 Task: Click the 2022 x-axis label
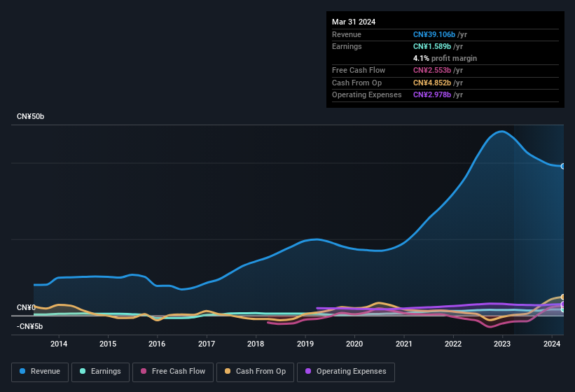coord(453,344)
